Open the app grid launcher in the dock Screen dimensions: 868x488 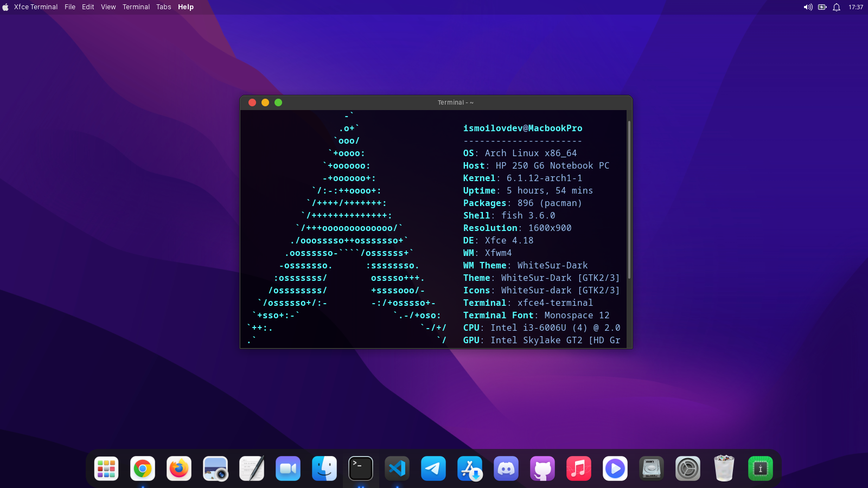pyautogui.click(x=106, y=468)
